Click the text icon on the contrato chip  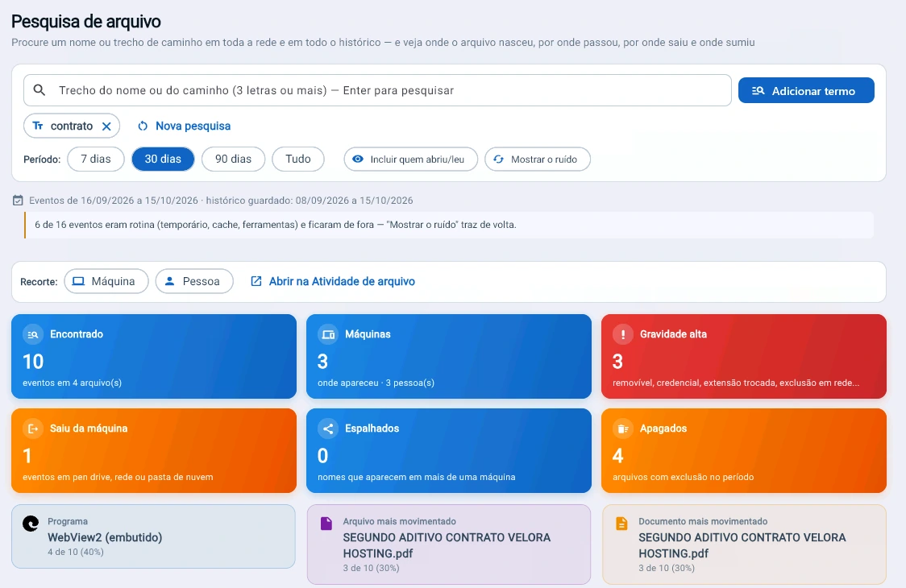point(38,126)
